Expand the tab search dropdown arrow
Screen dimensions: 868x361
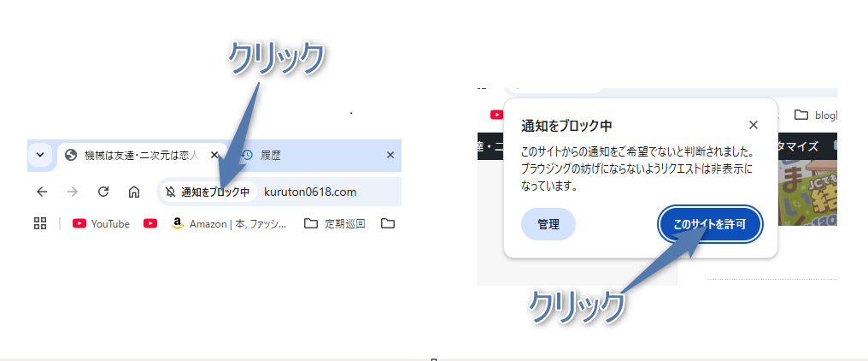click(x=38, y=155)
